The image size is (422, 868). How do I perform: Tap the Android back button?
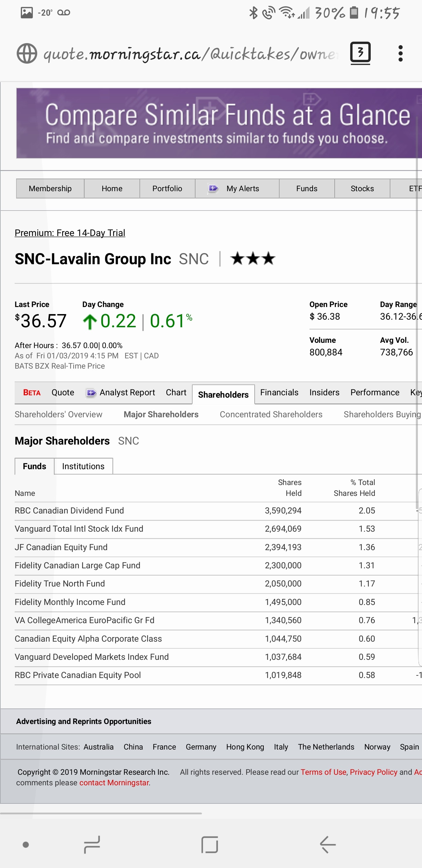[327, 845]
